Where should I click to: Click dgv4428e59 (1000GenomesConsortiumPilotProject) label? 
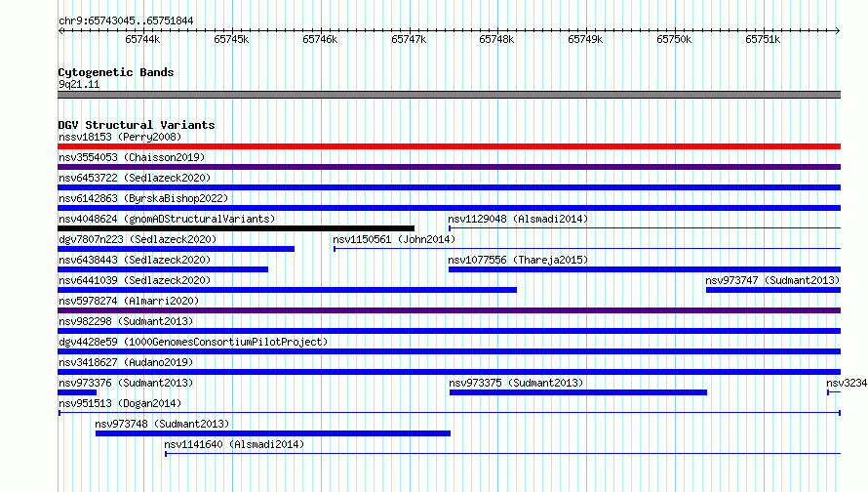[193, 342]
